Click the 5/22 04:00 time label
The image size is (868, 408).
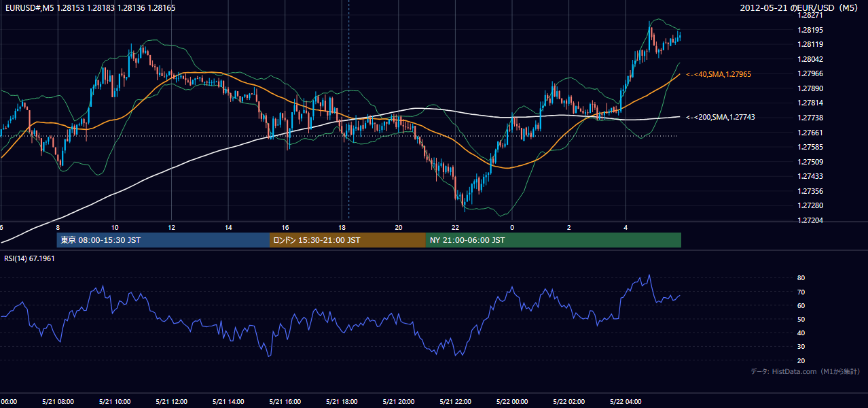tap(625, 402)
